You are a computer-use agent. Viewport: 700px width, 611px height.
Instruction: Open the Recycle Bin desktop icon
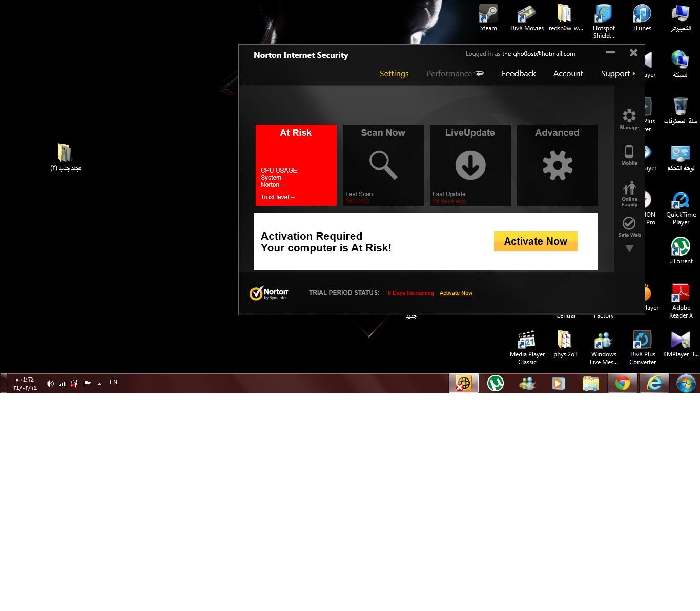tap(681, 111)
